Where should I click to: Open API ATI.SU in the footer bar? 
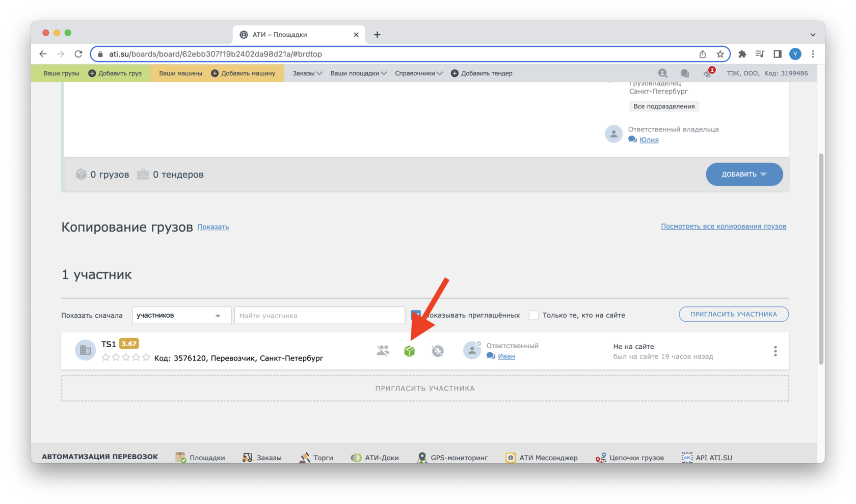(707, 457)
